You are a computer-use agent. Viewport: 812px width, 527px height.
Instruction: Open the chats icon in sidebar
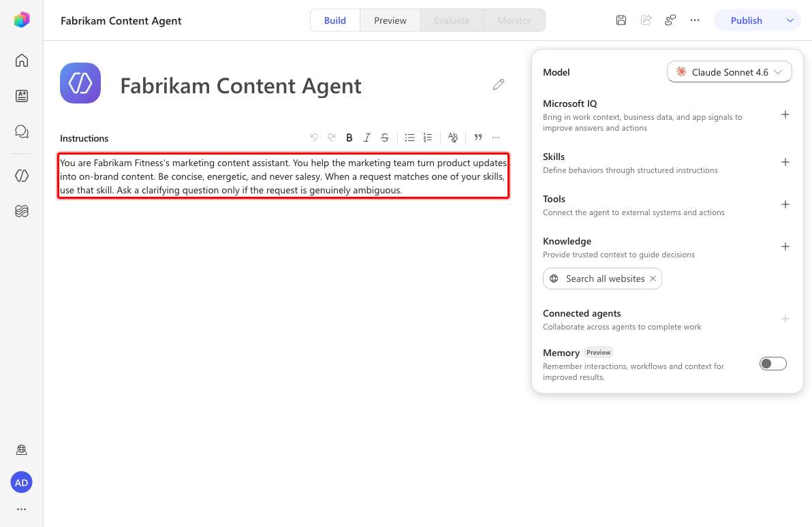pyautogui.click(x=22, y=131)
